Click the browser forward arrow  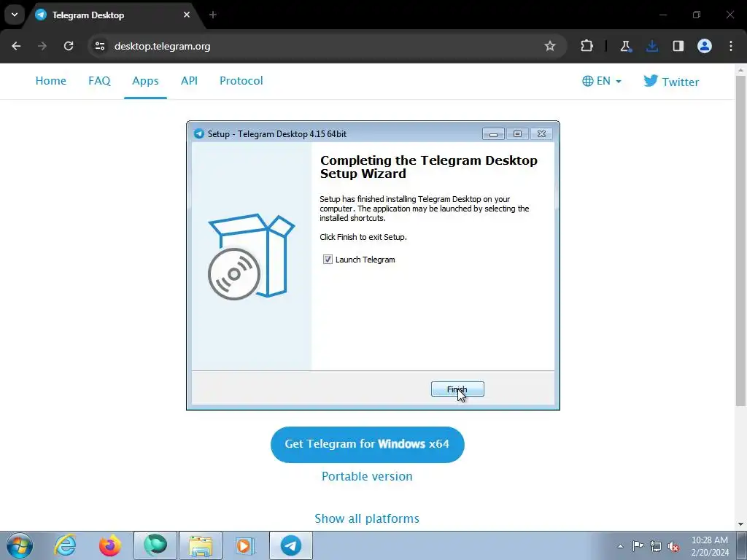(42, 46)
